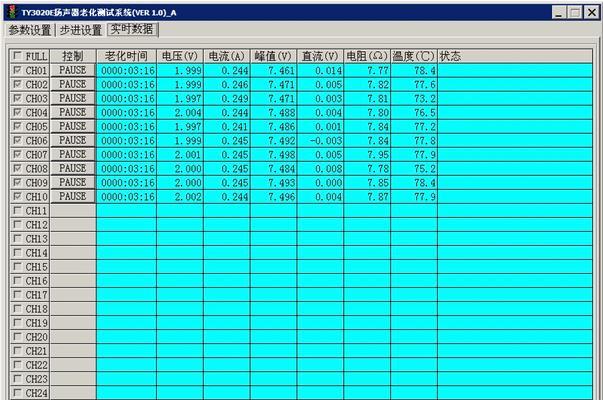Viewport: 603px width, 400px height.
Task: Enable the CH12 channel checkbox
Action: pyautogui.click(x=17, y=224)
